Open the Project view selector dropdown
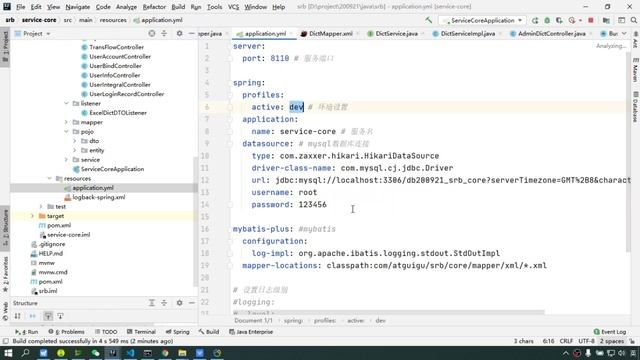Viewport: 640px width, 360px height. [x=33, y=33]
